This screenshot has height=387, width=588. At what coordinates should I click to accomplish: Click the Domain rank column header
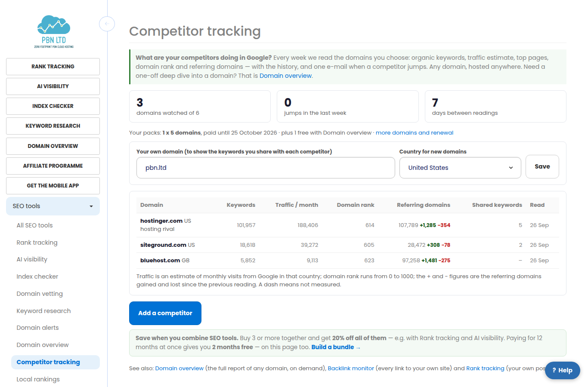[356, 205]
